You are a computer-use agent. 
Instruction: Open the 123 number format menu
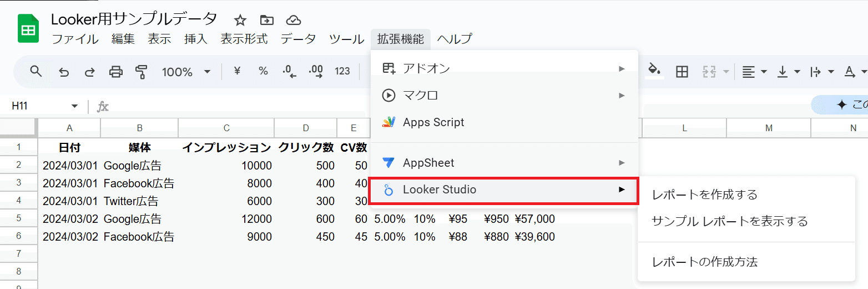[x=342, y=71]
